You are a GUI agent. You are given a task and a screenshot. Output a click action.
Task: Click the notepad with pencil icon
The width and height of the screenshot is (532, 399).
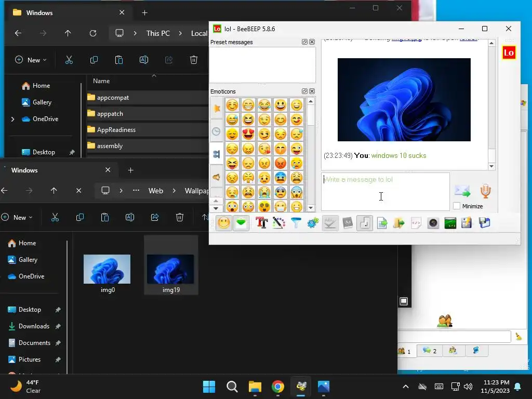[467, 223]
